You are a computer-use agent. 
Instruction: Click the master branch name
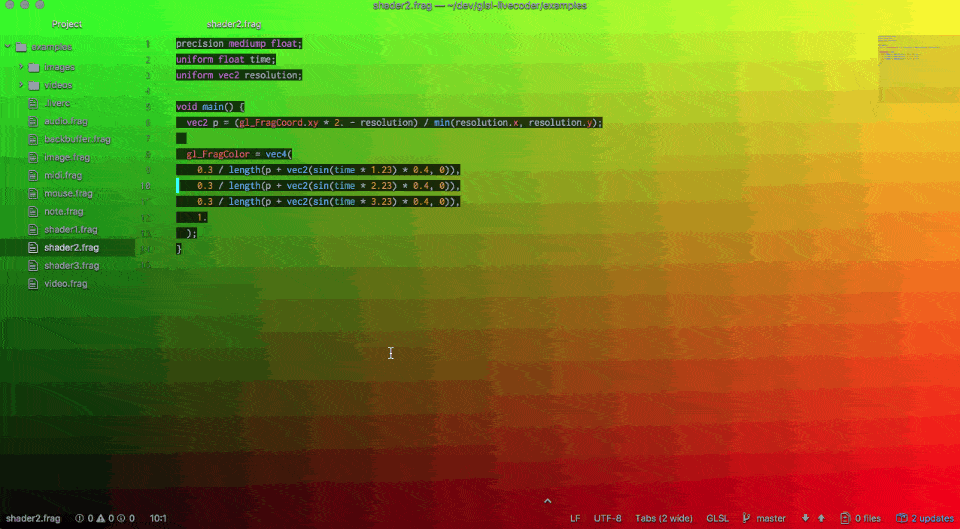point(771,518)
